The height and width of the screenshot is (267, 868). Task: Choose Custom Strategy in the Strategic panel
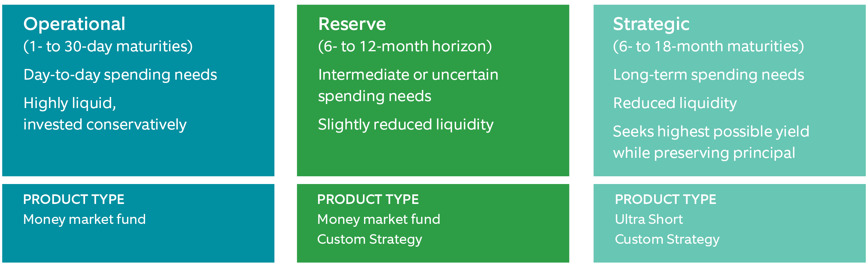(667, 239)
